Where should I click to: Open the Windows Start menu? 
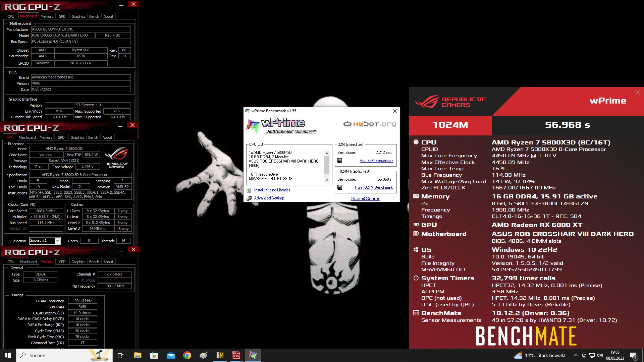(x=8, y=355)
